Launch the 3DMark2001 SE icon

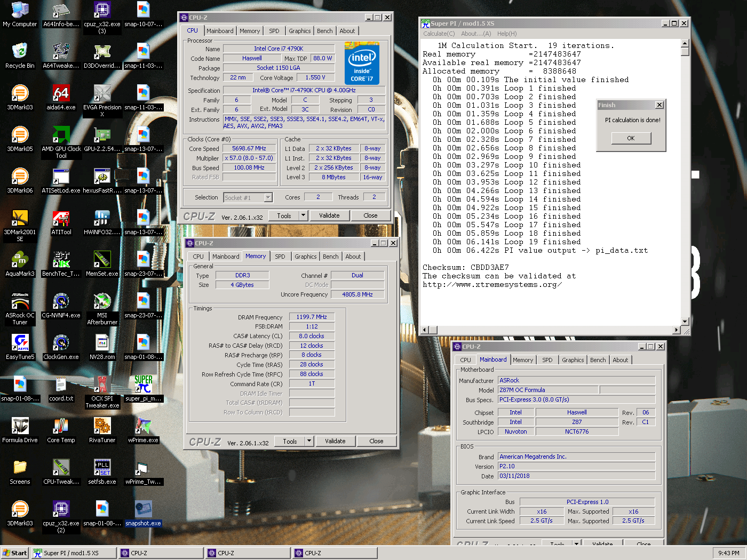click(20, 226)
